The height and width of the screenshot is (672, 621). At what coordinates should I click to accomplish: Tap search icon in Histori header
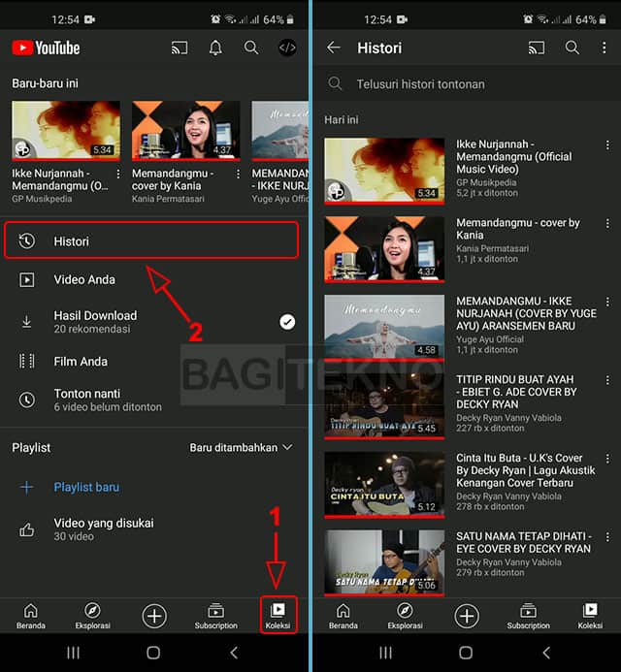click(x=572, y=48)
